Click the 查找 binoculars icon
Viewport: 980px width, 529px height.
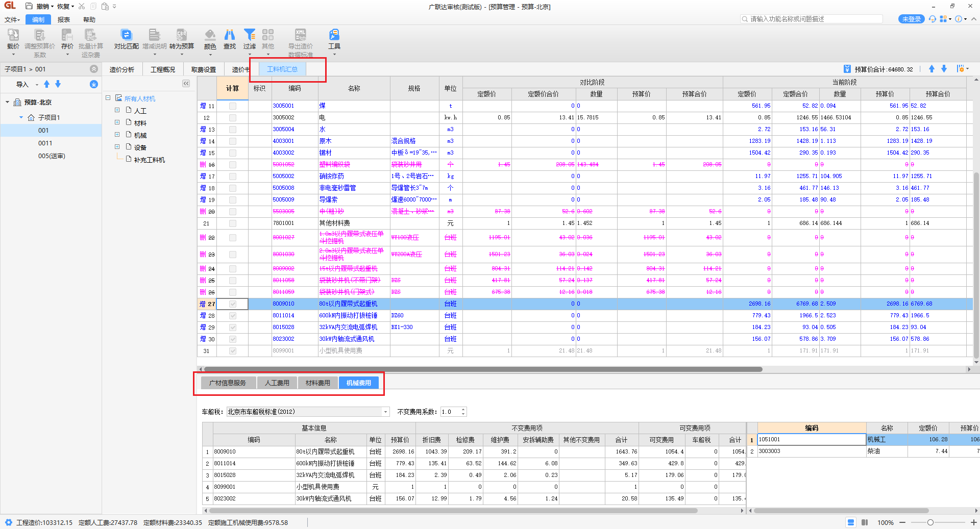[230, 35]
